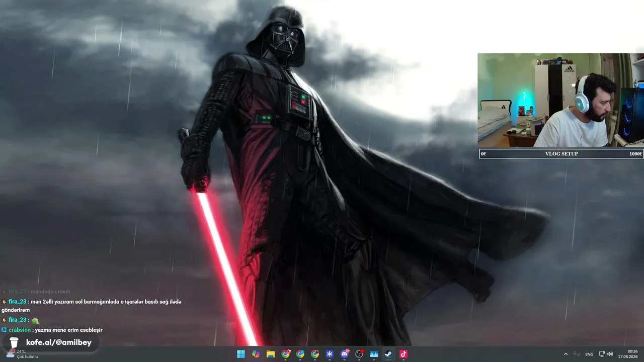The image size is (644, 362).
Task: Open the Chrome icon beside File Explorer
Action: 285,354
